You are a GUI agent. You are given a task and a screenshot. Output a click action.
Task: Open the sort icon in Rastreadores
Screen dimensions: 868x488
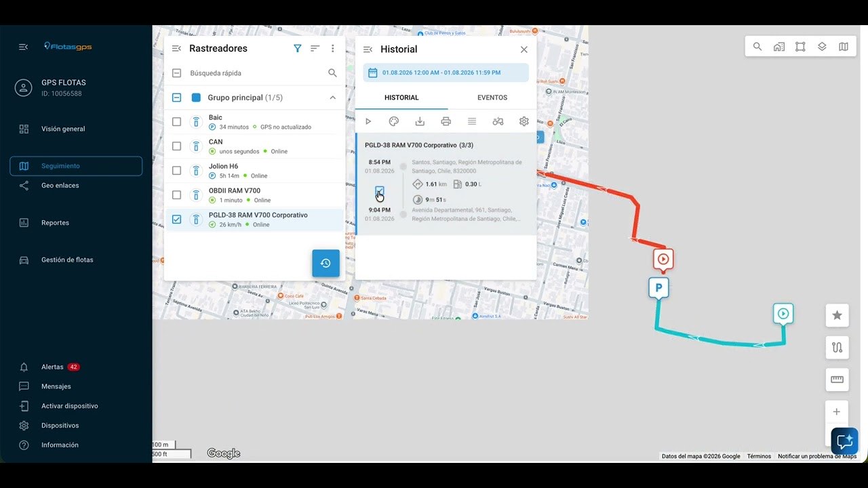coord(315,48)
